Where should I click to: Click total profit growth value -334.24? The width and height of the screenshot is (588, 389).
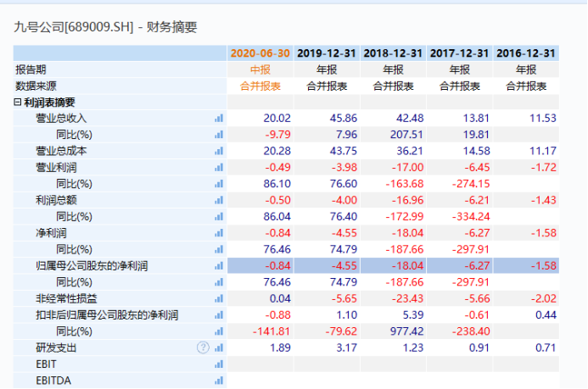471,216
